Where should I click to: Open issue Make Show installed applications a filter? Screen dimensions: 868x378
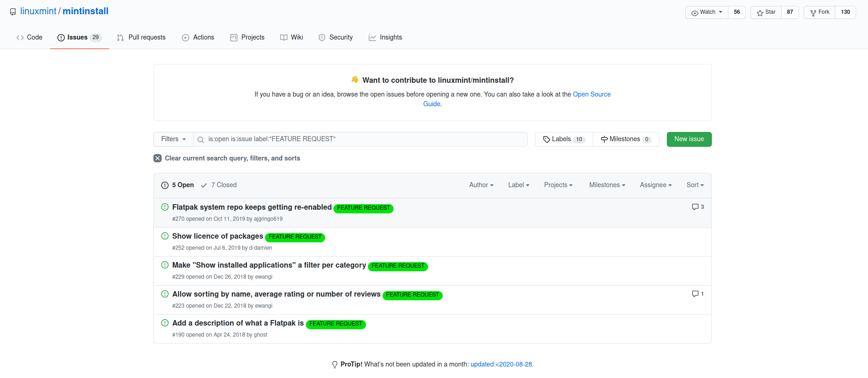coord(269,265)
